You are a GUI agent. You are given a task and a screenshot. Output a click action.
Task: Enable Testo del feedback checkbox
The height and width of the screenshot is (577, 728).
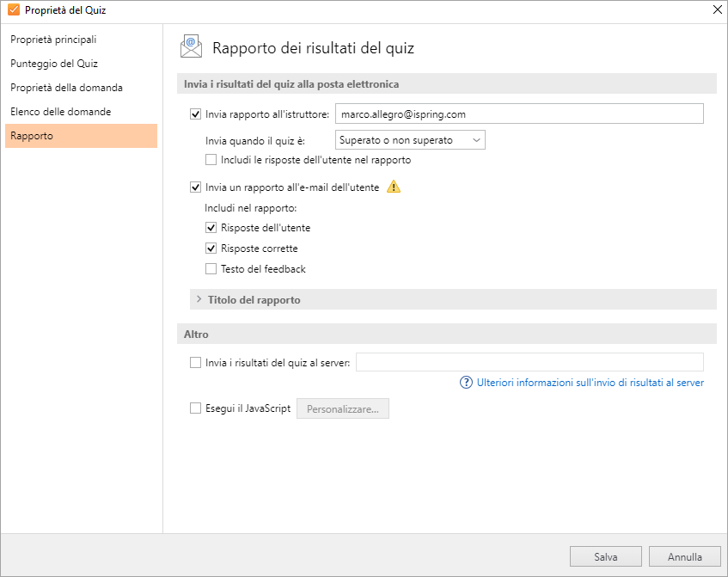[x=211, y=269]
